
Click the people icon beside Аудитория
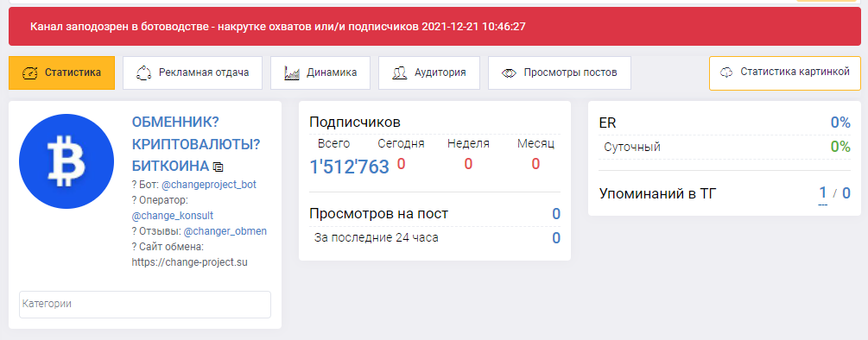pos(400,73)
